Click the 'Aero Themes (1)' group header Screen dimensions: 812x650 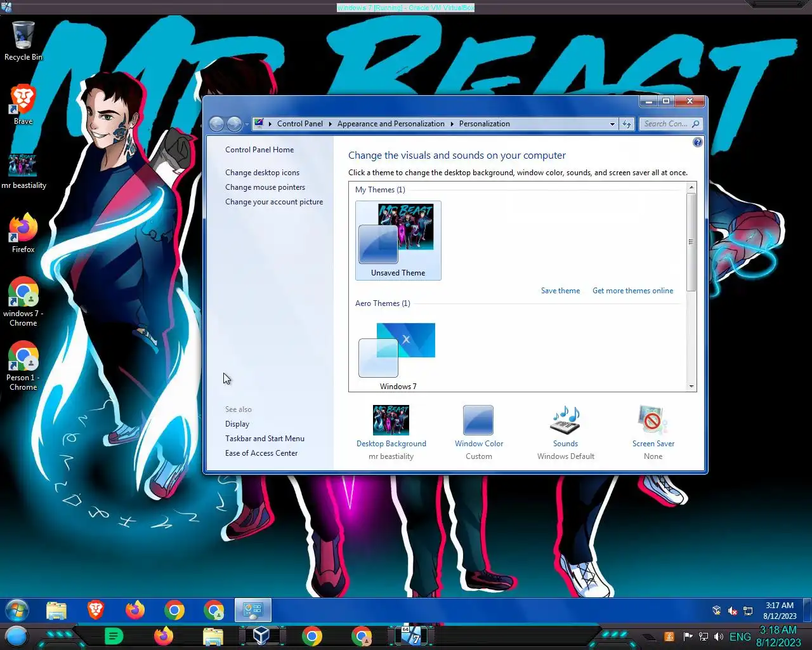coord(383,303)
